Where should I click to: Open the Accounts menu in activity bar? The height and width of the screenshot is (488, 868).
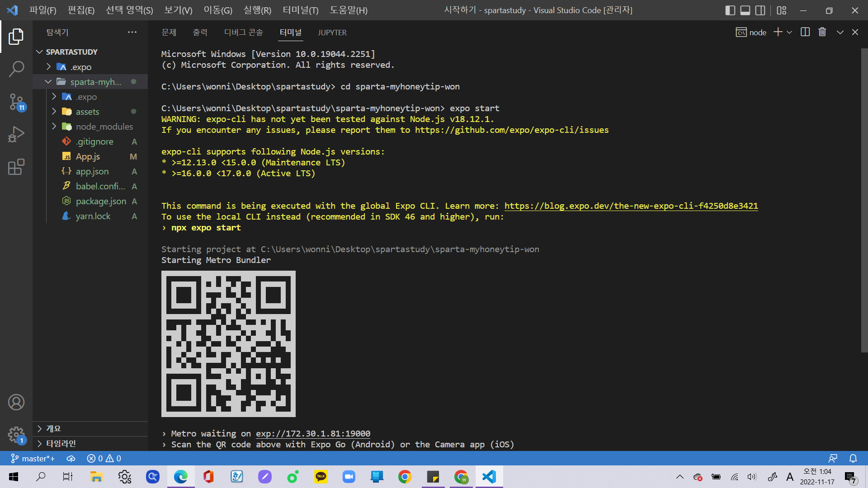pos(16,402)
